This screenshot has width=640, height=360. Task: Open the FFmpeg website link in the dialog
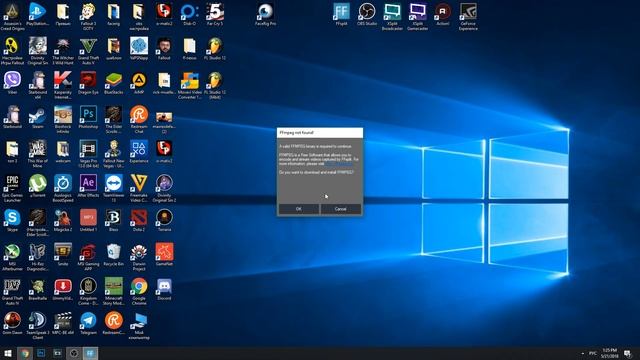pyautogui.click(x=339, y=164)
